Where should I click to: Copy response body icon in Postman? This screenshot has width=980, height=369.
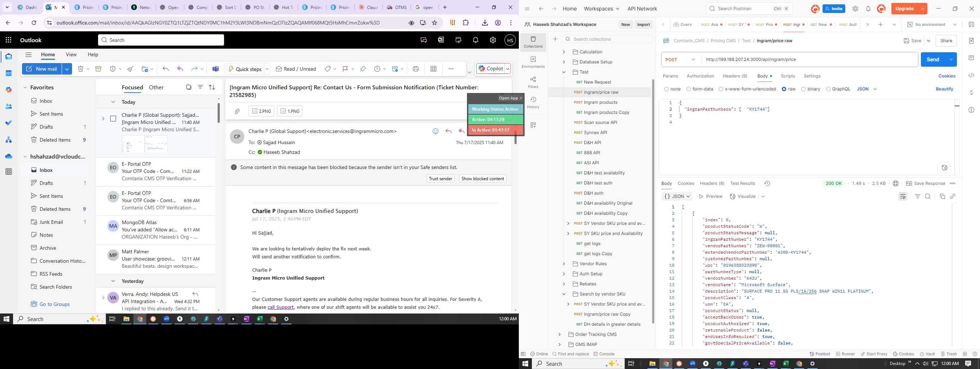click(942, 196)
